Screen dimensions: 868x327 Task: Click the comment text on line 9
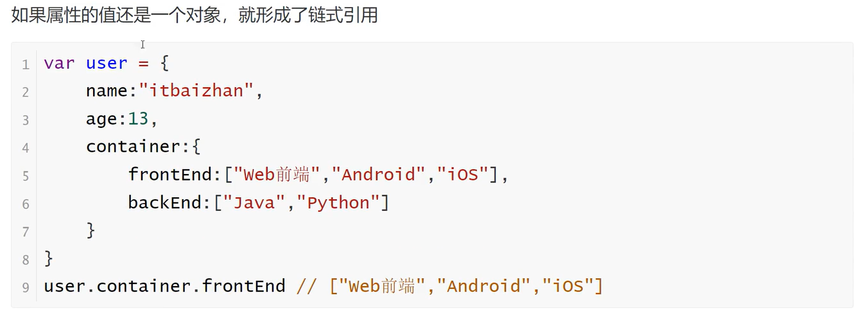pyautogui.click(x=450, y=286)
